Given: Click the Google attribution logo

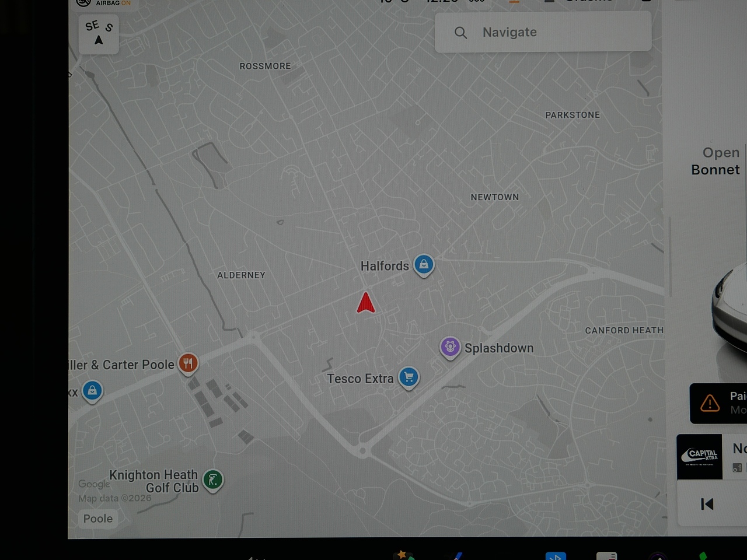Looking at the screenshot, I should click(x=94, y=484).
